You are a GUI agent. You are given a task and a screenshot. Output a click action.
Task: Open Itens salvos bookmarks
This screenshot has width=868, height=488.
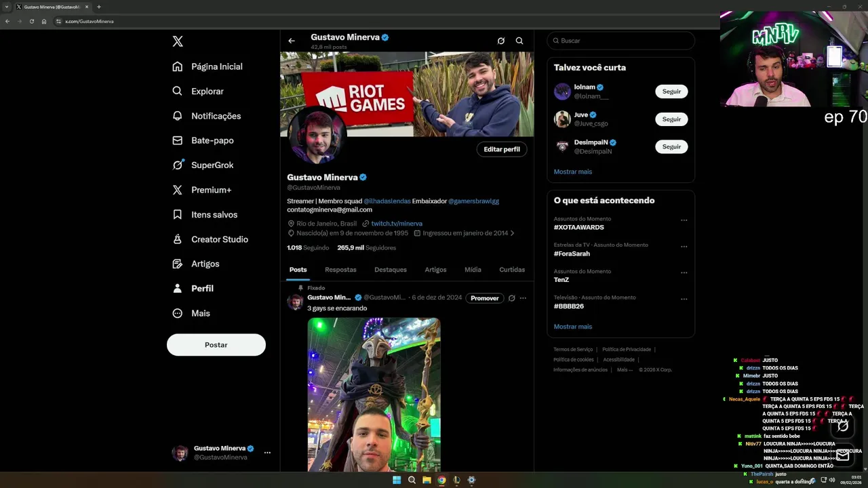pos(205,214)
